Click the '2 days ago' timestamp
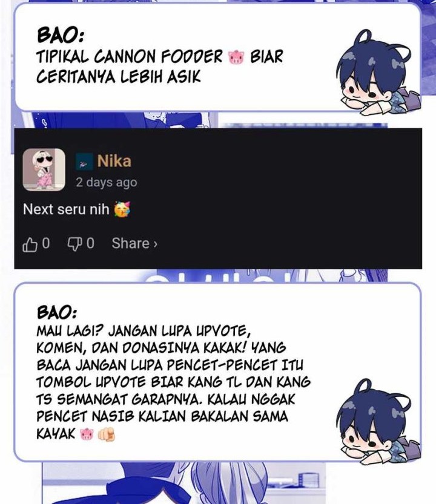436x504 pixels. 107,182
